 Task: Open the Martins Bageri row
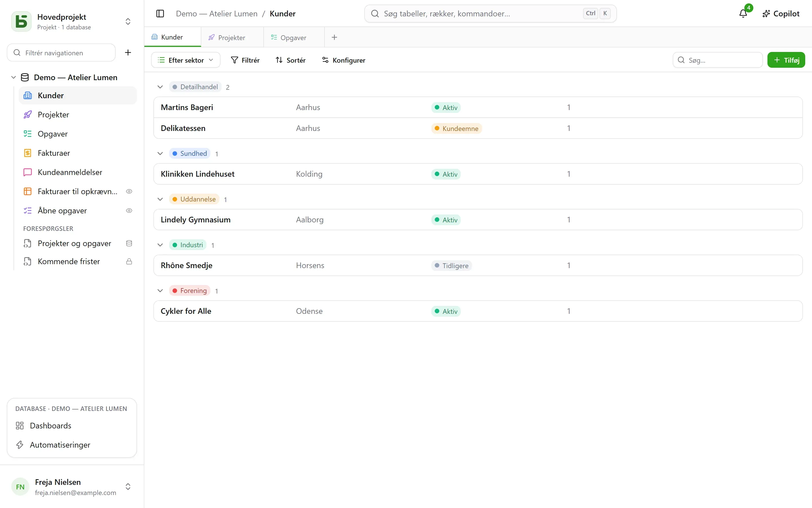478,107
